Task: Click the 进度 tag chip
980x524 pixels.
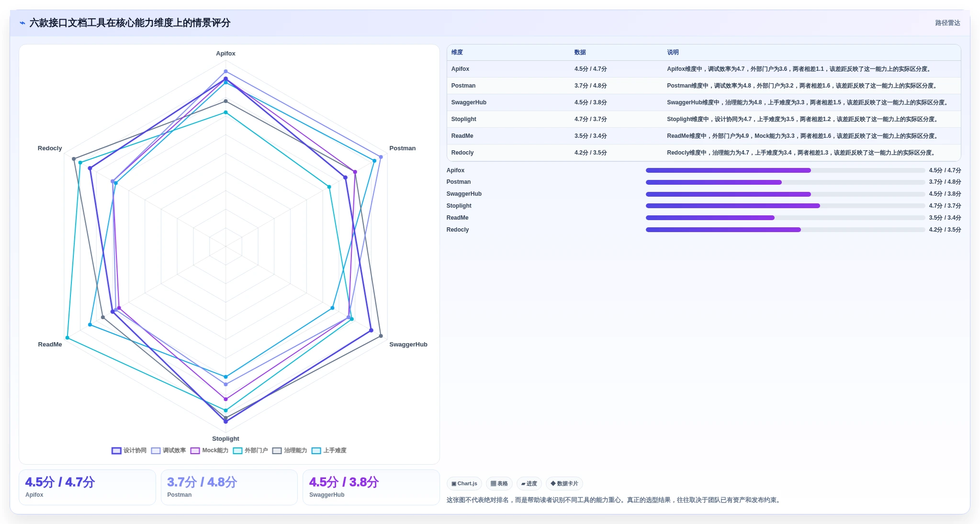Action: point(529,483)
